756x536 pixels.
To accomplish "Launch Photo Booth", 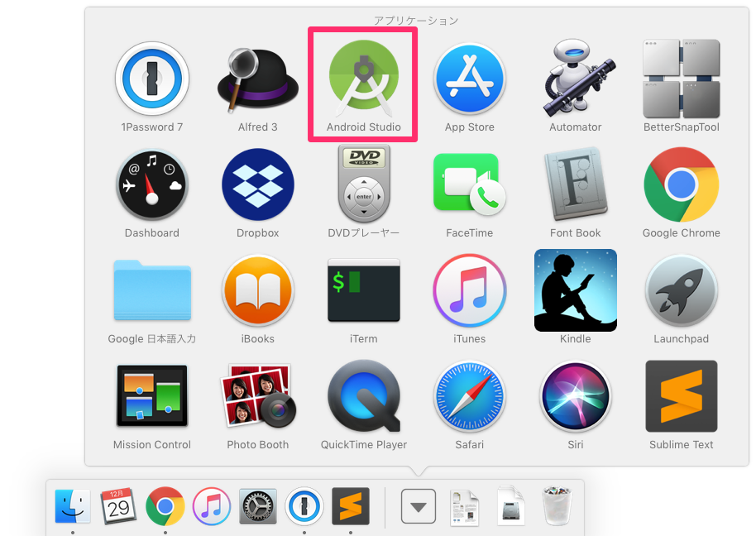I will click(x=257, y=395).
